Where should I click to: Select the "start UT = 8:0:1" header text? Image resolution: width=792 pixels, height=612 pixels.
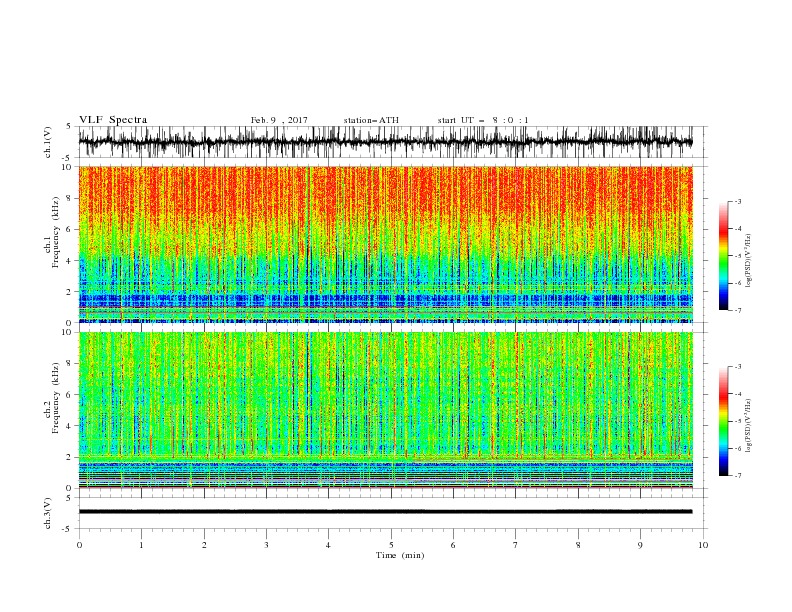[483, 120]
